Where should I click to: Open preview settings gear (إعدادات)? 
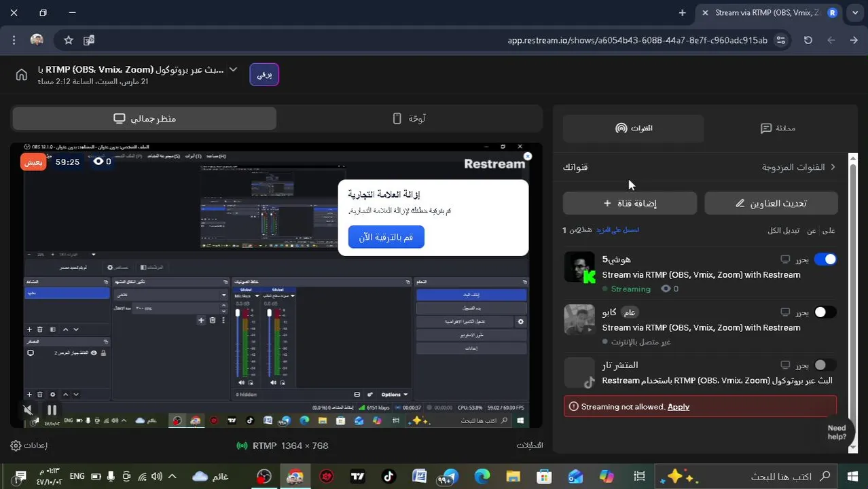[x=29, y=446]
